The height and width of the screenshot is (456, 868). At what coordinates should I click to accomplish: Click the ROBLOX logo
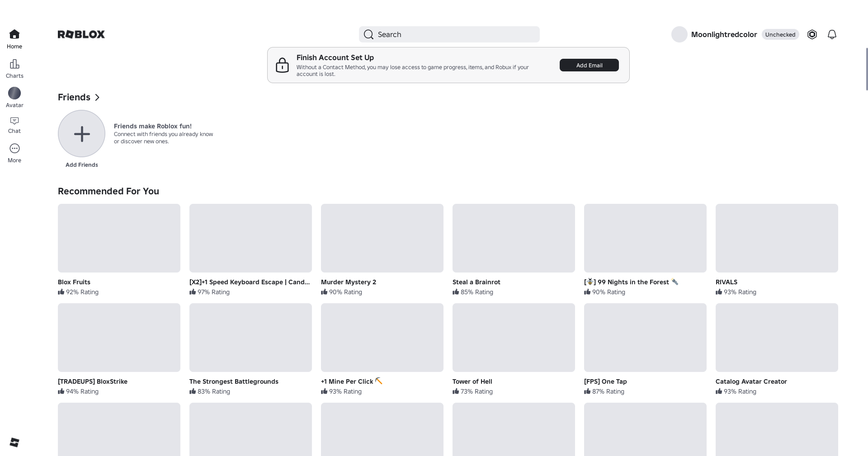point(81,34)
